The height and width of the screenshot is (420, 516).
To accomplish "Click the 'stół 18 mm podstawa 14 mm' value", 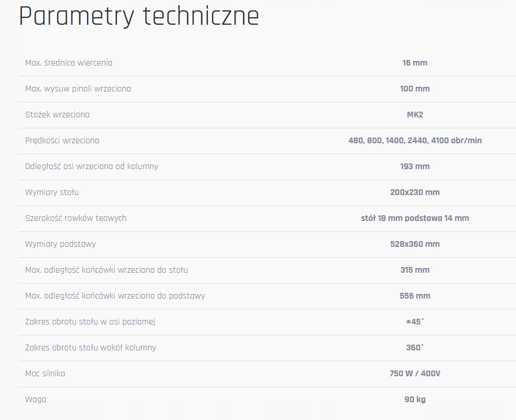I will tap(415, 218).
